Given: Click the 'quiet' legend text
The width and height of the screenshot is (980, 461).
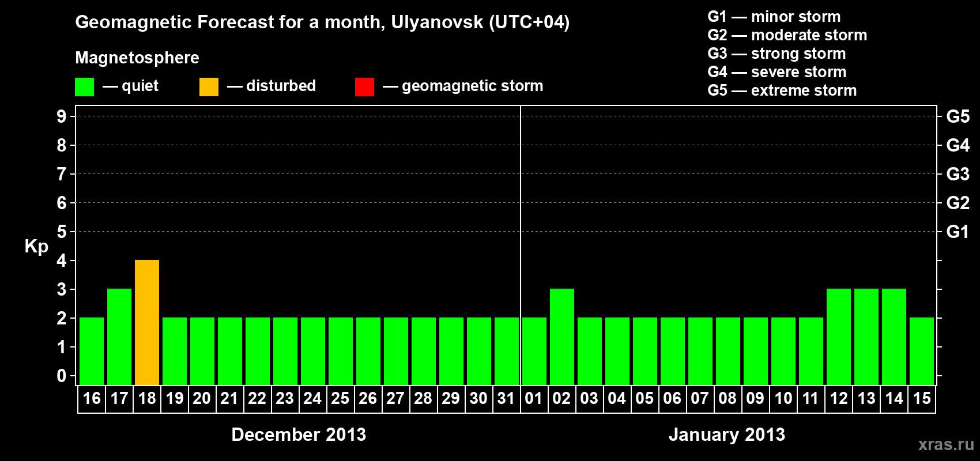Looking at the screenshot, I should tap(140, 86).
